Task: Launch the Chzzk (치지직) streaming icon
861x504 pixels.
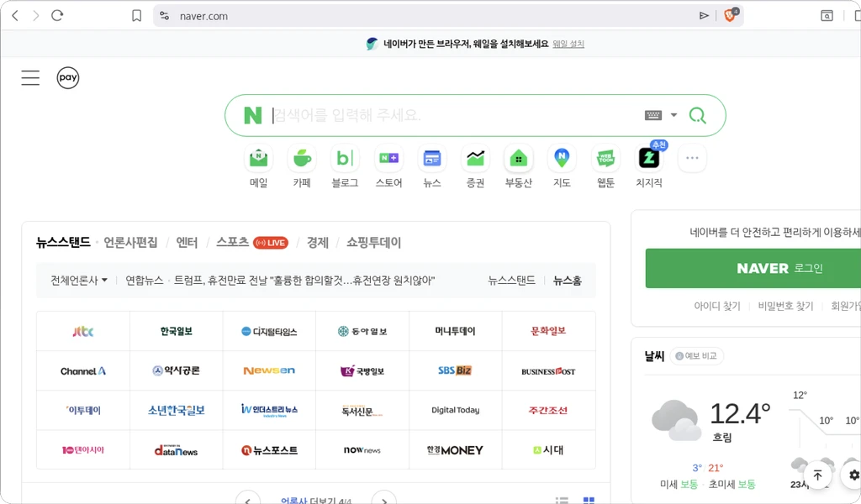Action: pos(648,158)
